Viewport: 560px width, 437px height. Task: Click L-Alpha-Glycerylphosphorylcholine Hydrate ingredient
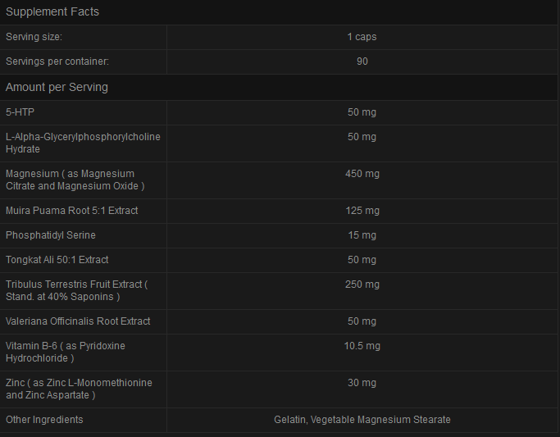point(83,143)
